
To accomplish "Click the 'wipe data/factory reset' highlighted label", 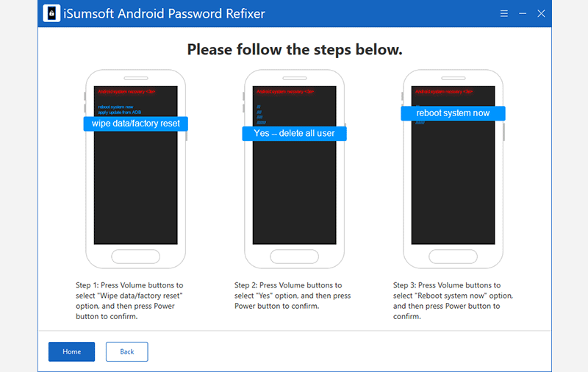I will pyautogui.click(x=136, y=124).
